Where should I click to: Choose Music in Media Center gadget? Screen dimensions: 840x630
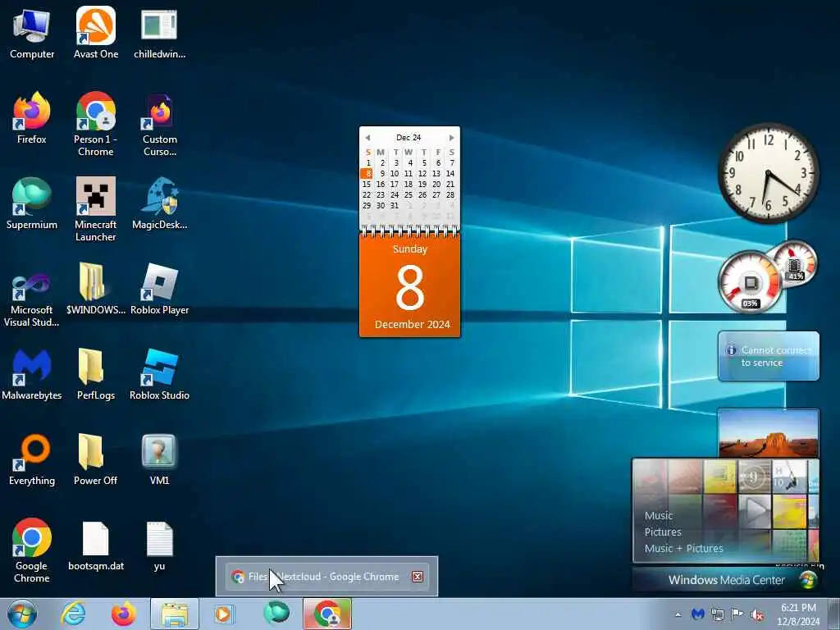659,515
